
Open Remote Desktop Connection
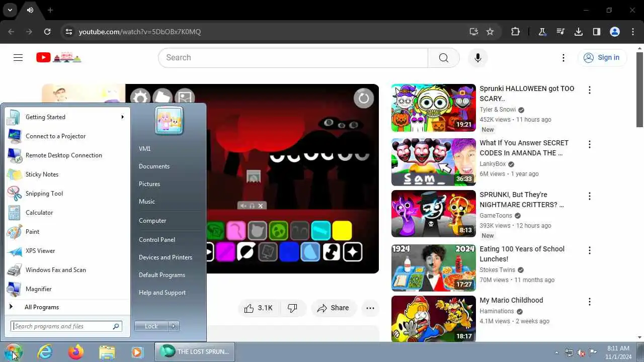pos(66,155)
